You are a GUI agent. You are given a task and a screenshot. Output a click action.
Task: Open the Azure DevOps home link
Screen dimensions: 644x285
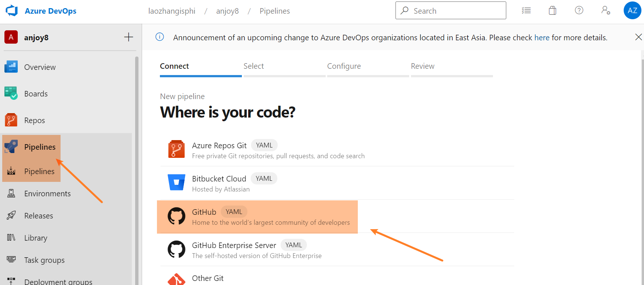51,11
